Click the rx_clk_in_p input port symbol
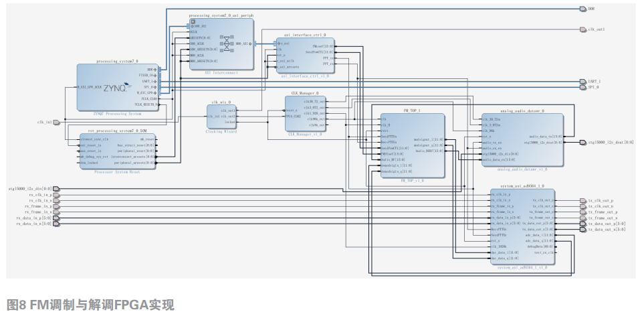644x314 pixels. (56, 194)
